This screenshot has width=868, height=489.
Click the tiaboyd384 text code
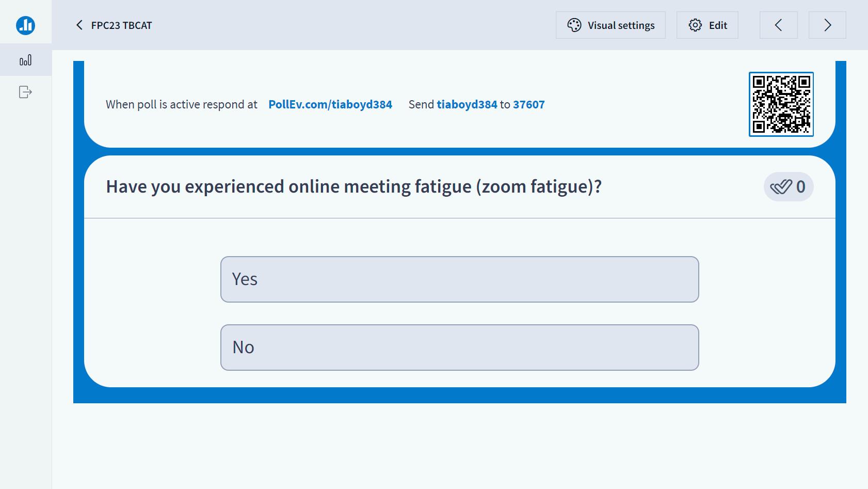pyautogui.click(x=467, y=104)
